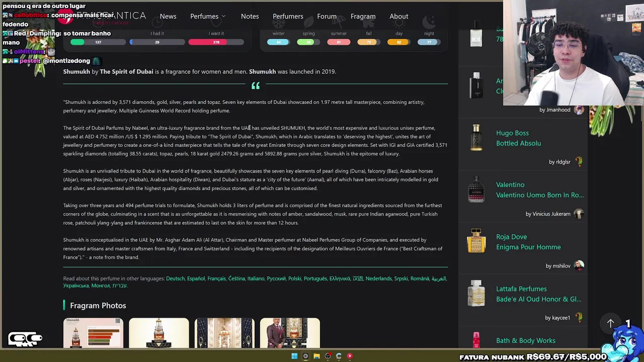Open the Lattafa Perfumes bottle image
The width and height of the screenshot is (644, 362).
tap(476, 294)
